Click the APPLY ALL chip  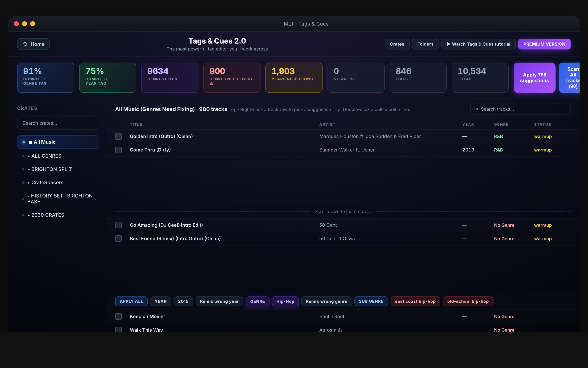point(131,301)
